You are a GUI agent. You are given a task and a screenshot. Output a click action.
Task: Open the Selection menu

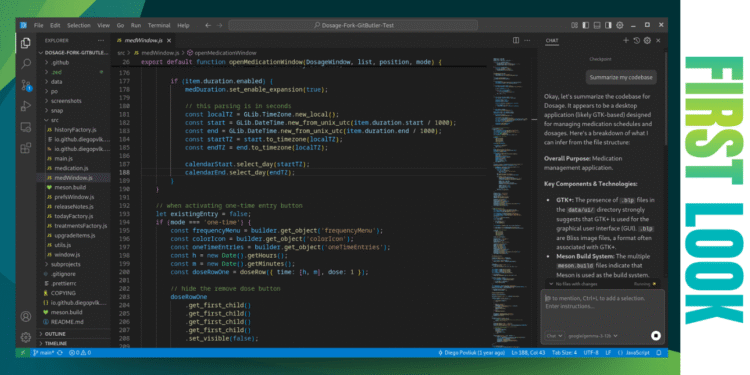[x=78, y=25]
